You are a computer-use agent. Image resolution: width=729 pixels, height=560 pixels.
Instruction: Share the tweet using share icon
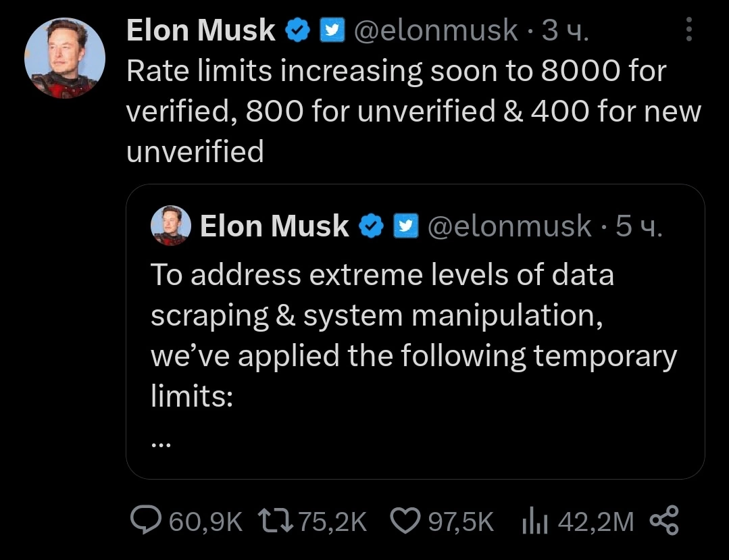pyautogui.click(x=663, y=521)
